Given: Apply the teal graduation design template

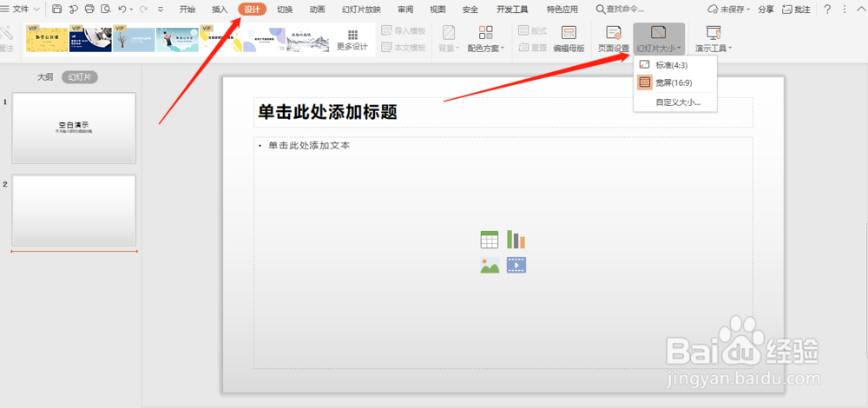Looking at the screenshot, I should click(x=177, y=39).
